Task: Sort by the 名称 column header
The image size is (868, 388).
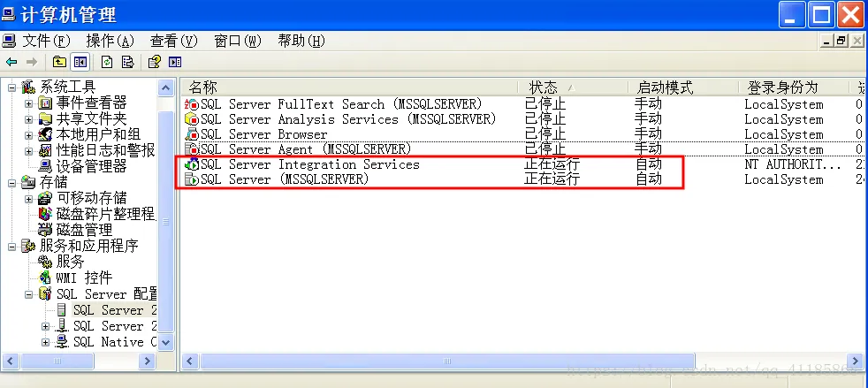Action: (x=349, y=87)
